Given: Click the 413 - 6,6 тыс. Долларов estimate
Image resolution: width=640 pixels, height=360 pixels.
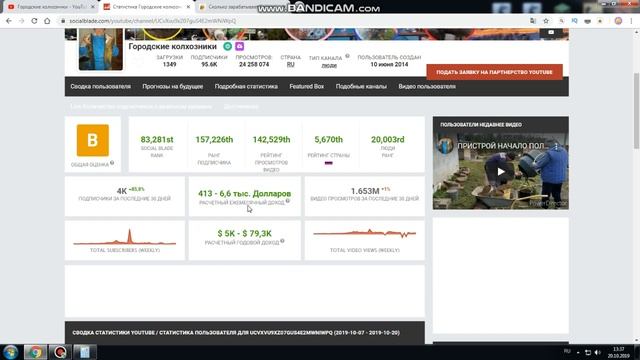Looking at the screenshot, I should coord(244,193).
